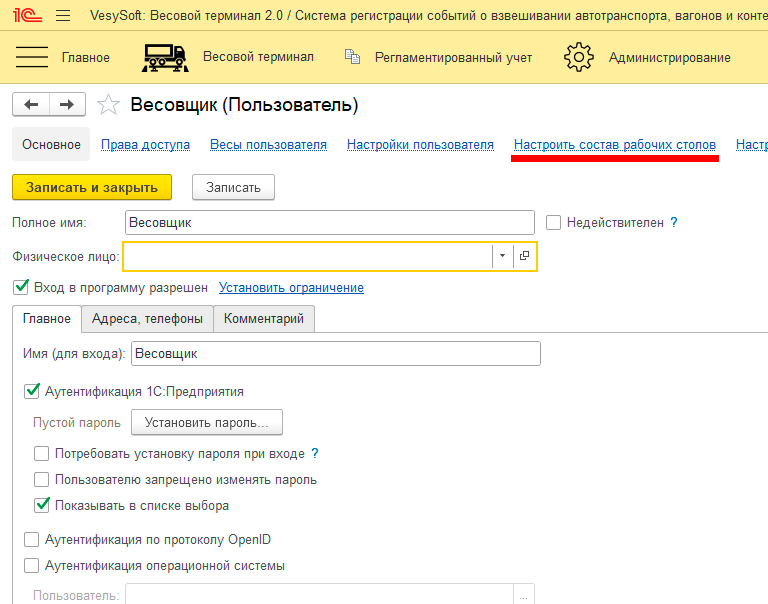Click the Полное имя input field
Image resolution: width=768 pixels, height=604 pixels.
coord(330,222)
